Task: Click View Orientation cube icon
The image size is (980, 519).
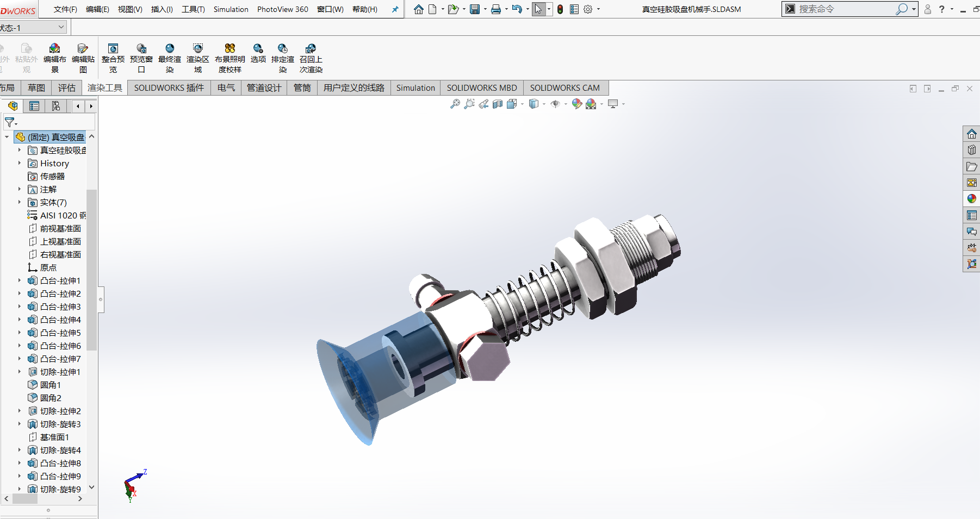Action: pyautogui.click(x=512, y=104)
